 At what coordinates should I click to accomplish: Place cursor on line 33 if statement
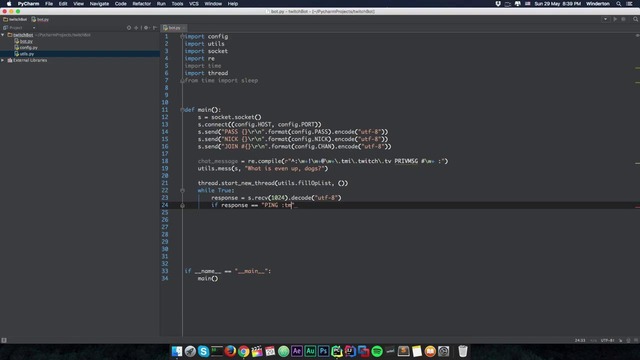[x=228, y=271]
